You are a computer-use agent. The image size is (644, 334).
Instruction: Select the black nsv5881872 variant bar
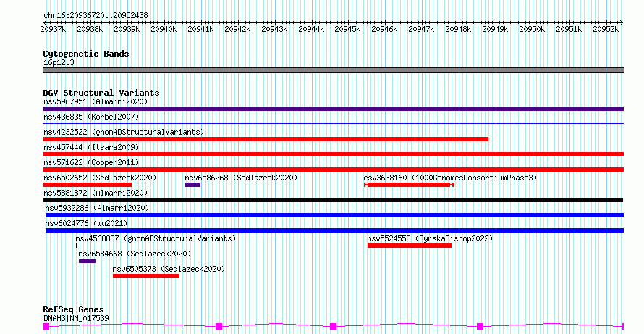click(x=333, y=200)
